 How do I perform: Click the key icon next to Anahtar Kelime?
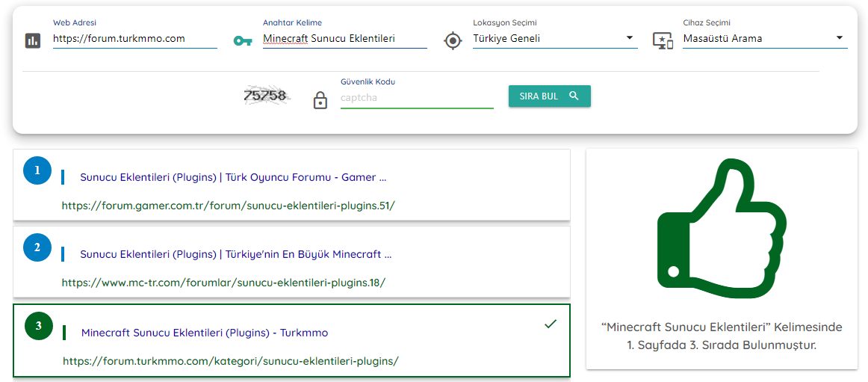pyautogui.click(x=243, y=41)
